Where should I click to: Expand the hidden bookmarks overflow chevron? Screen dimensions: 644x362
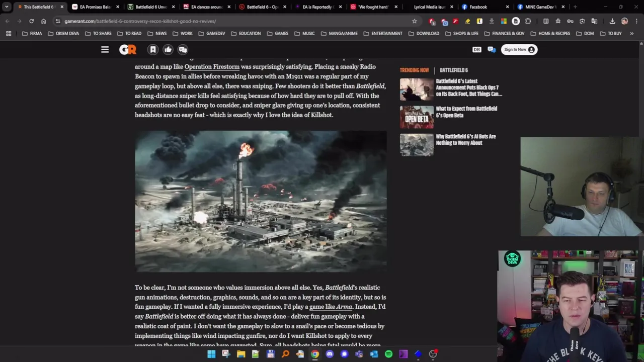[632, 33]
